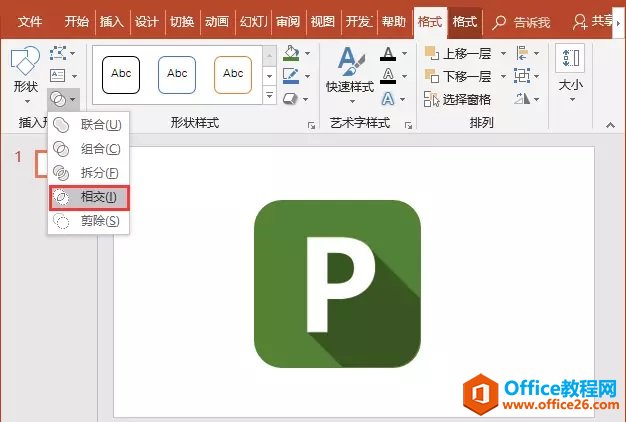Switch to the Insert (插入) tab
The height and width of the screenshot is (422, 626).
tap(113, 21)
